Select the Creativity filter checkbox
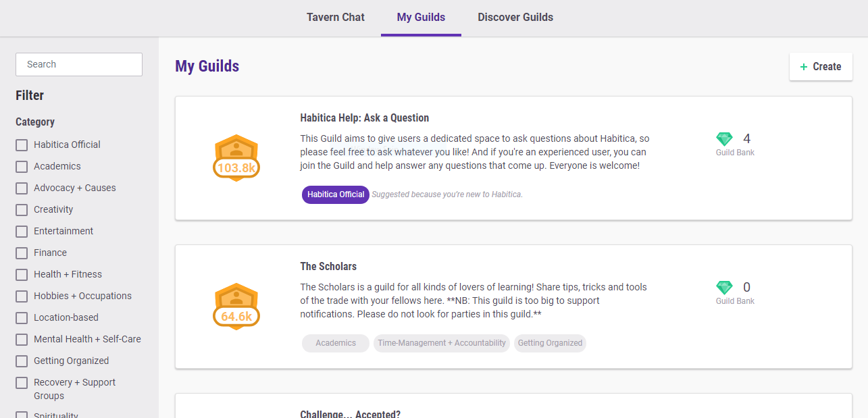This screenshot has height=418, width=868. coord(22,210)
